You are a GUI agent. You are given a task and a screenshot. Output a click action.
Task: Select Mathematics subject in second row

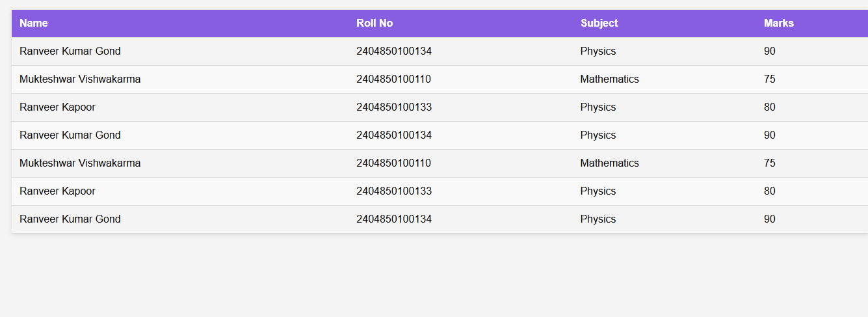[x=609, y=79]
